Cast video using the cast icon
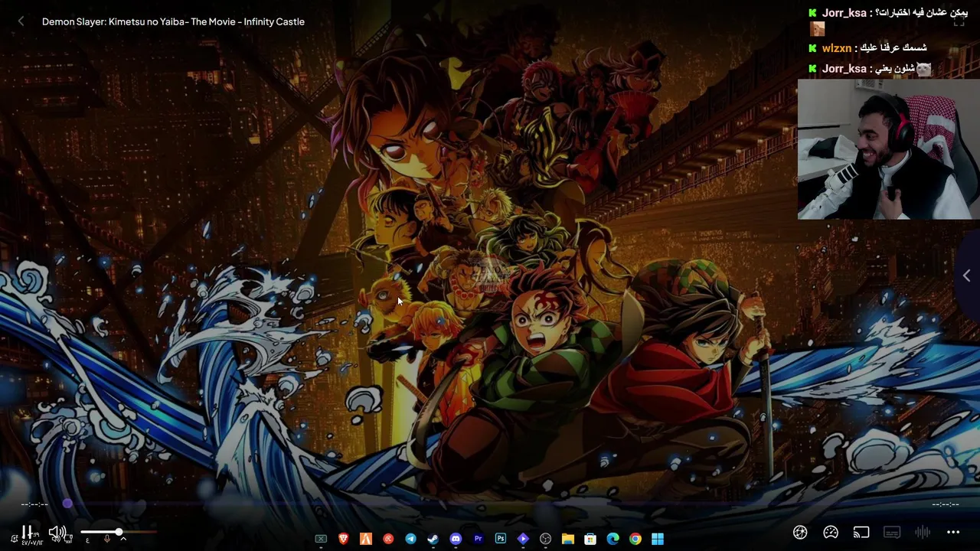This screenshot has width=980, height=551. click(861, 532)
